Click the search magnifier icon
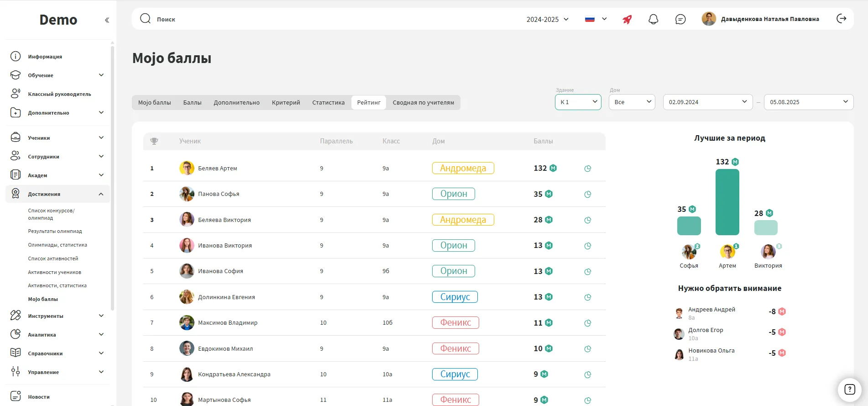868x406 pixels. [145, 19]
